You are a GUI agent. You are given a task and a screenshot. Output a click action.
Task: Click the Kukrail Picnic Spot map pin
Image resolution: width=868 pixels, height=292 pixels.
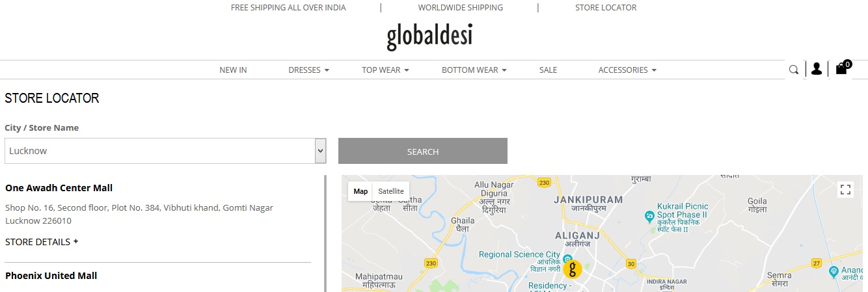(649, 215)
